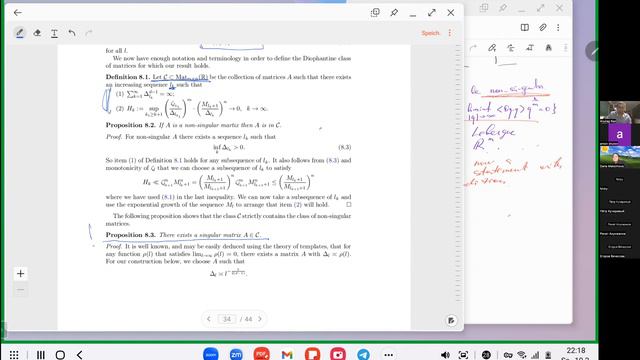Viewport: 640px width, 360px height.
Task: Tap the home button on taskbar
Action: coord(60,355)
